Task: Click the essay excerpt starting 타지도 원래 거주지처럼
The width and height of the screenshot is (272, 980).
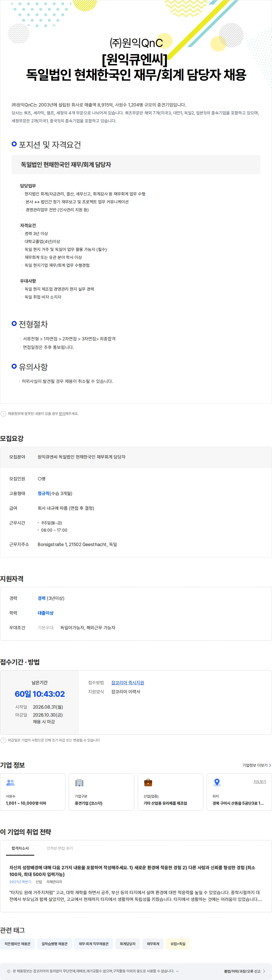Action: (x=136, y=896)
